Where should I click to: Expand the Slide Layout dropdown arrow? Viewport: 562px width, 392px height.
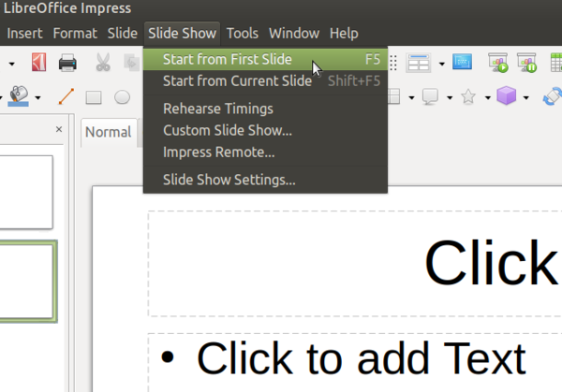442,64
